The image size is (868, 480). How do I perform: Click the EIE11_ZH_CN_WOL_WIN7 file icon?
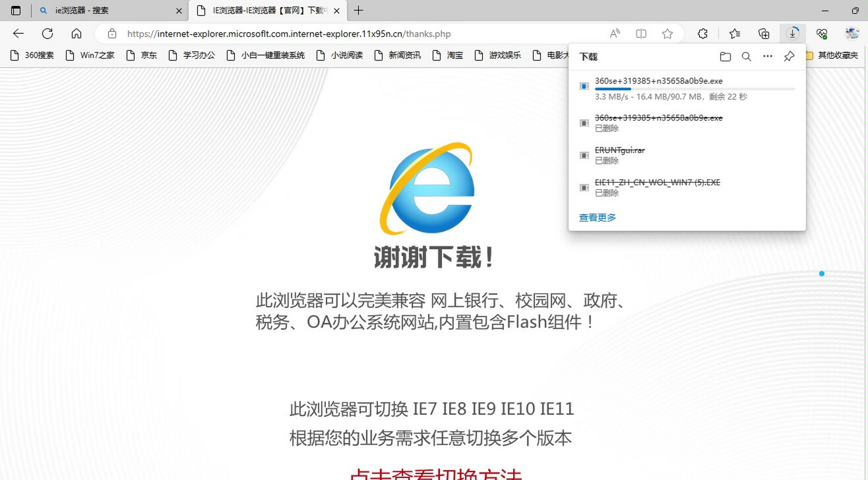[584, 187]
